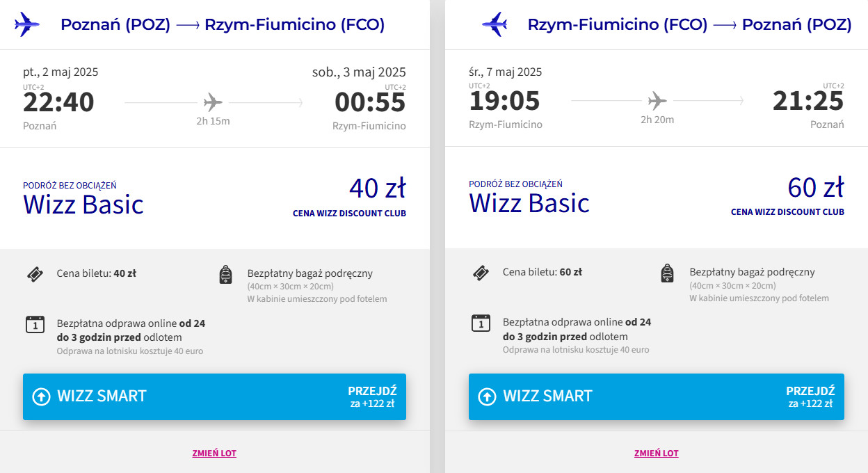Upgrade return flight via PRZEJDŹ za +122 zł
Image resolution: width=868 pixels, height=473 pixels.
point(810,396)
